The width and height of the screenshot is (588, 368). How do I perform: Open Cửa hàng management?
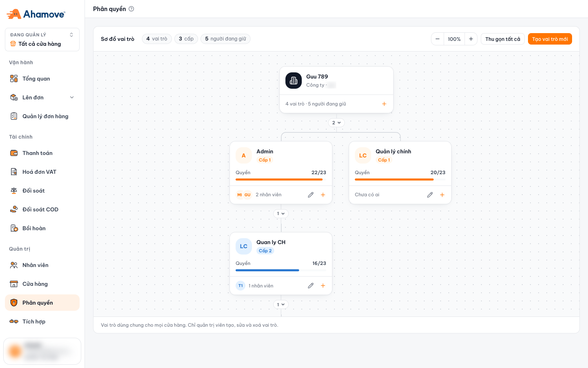pyautogui.click(x=42, y=284)
